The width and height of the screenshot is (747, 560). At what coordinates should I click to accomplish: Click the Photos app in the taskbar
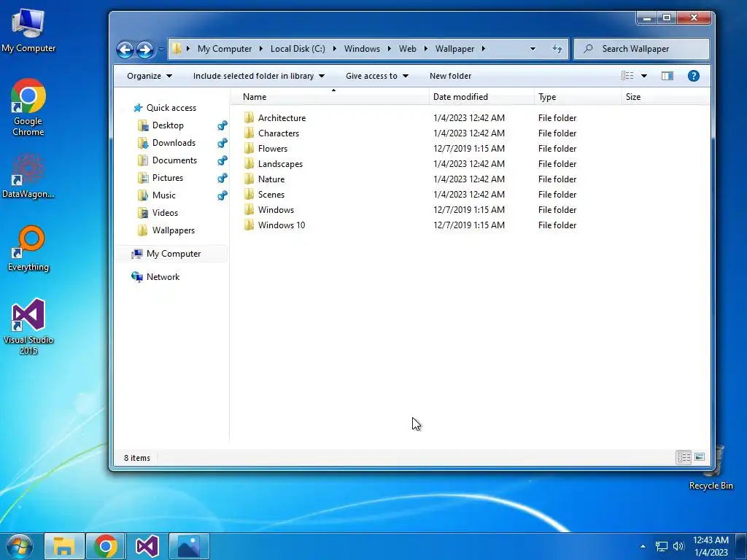point(189,547)
